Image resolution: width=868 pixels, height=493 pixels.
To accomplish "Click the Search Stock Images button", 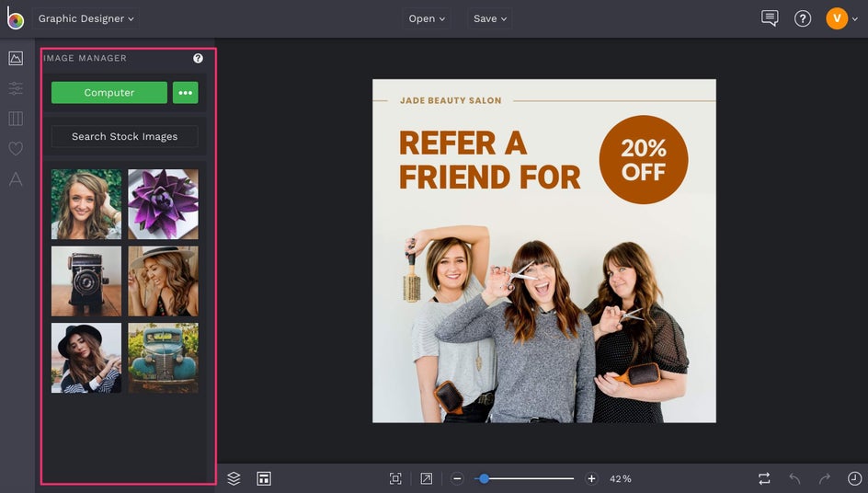I will [x=124, y=136].
